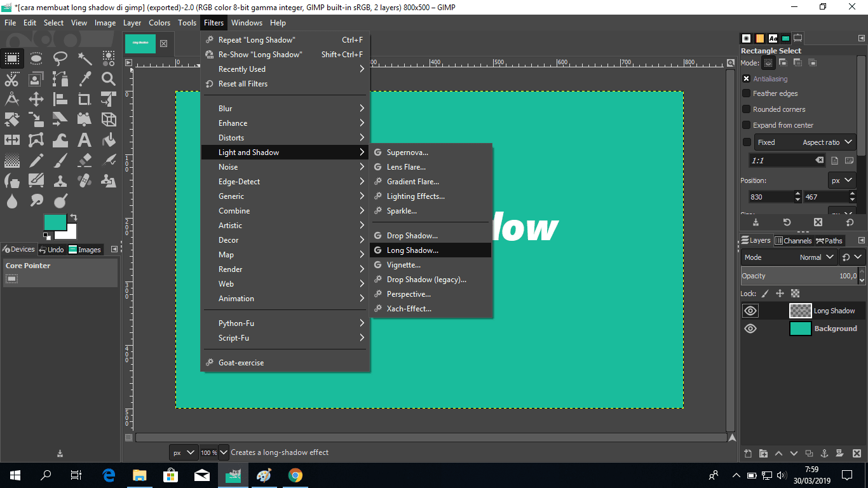Delete the layer using the X icon
The image size is (868, 488).
[857, 453]
